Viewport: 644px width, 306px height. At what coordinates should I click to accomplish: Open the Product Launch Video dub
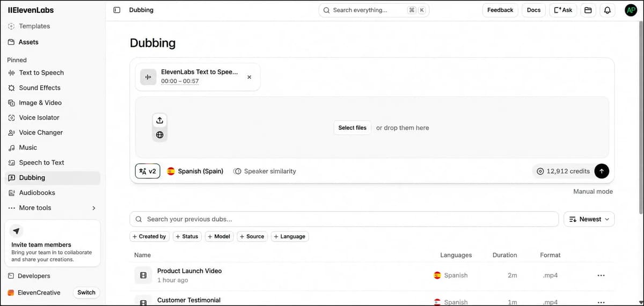[x=189, y=271]
